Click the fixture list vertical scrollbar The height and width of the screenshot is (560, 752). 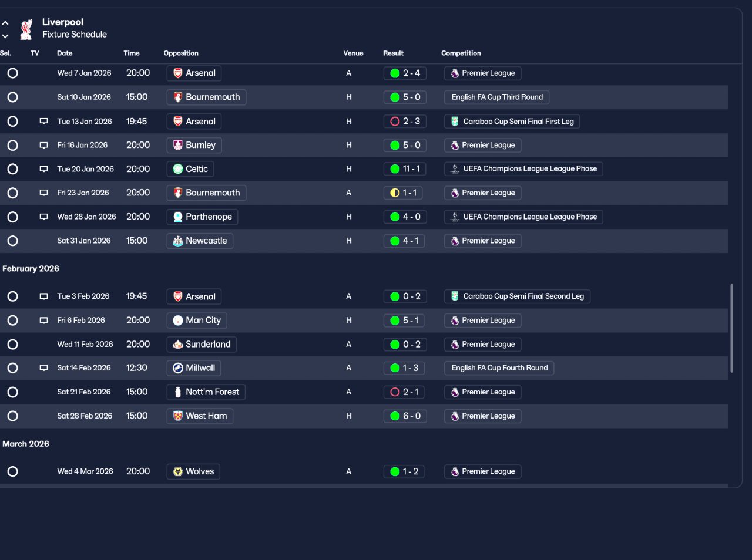[x=731, y=329]
